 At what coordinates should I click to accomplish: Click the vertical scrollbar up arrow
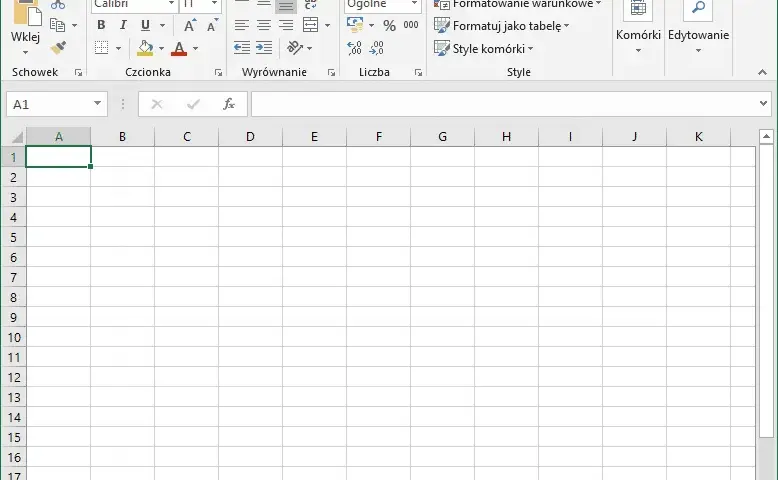click(x=766, y=136)
